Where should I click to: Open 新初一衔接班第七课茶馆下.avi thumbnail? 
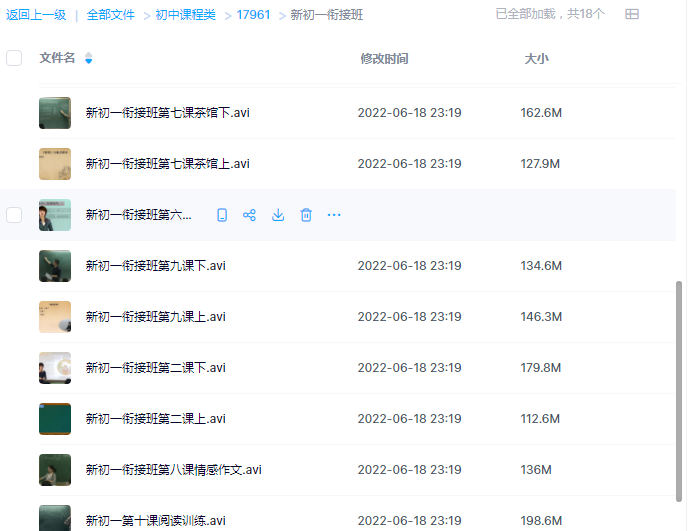coord(54,113)
